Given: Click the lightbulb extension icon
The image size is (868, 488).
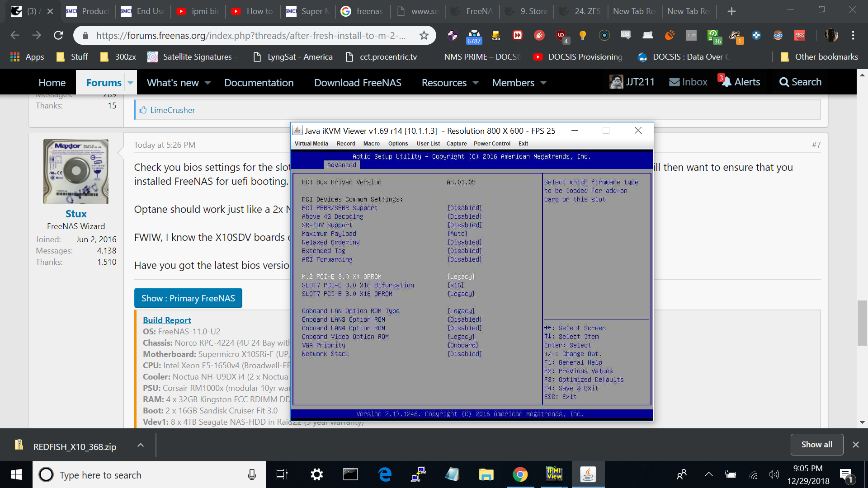Looking at the screenshot, I should (583, 35).
